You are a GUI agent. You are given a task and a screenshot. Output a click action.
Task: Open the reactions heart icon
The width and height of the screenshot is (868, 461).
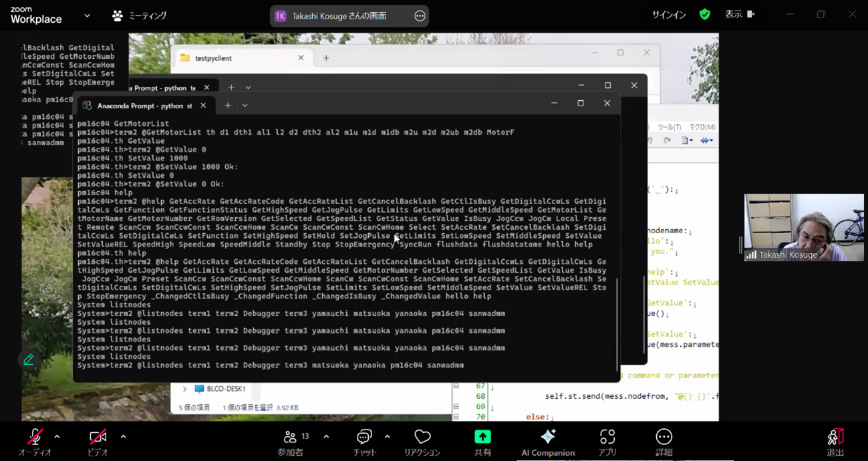click(x=422, y=437)
